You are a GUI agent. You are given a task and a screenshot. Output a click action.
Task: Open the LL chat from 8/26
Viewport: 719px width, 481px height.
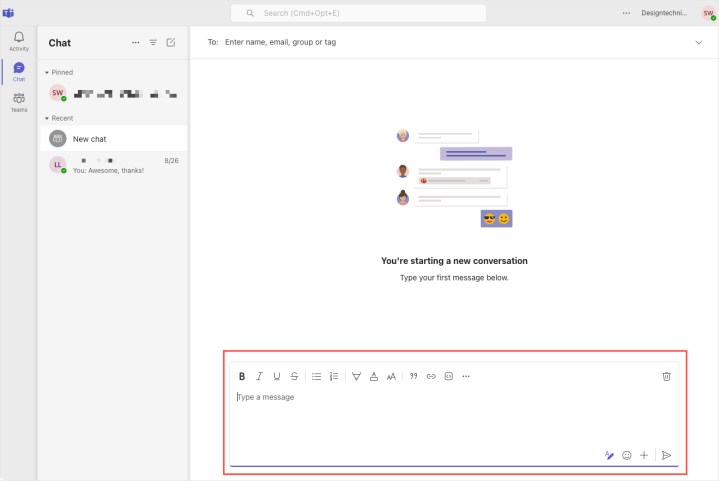tap(113, 165)
